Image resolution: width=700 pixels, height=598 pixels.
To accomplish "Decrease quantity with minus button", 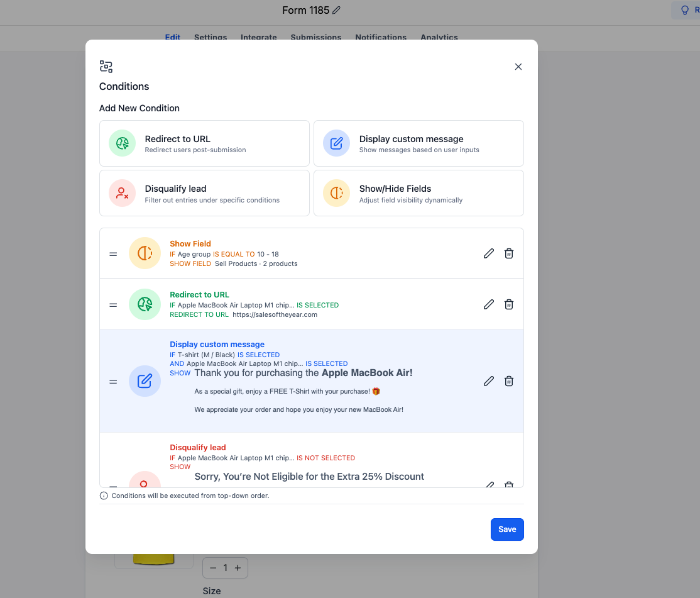I will [x=213, y=568].
